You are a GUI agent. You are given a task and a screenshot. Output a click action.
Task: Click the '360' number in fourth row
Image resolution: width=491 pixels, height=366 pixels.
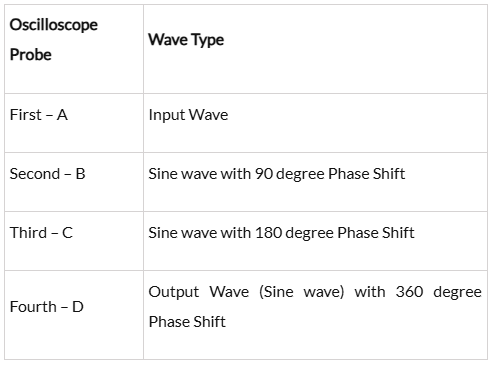coord(409,292)
